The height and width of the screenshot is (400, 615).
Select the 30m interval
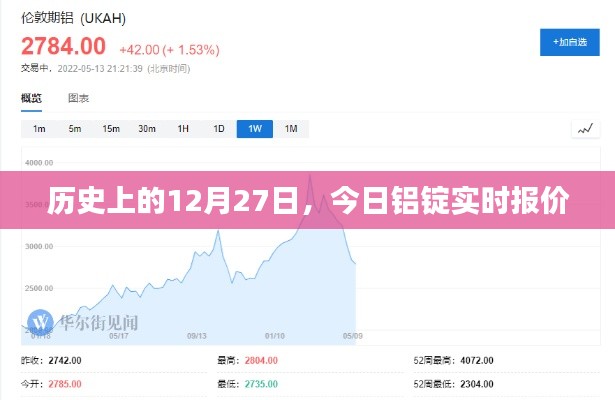147,129
